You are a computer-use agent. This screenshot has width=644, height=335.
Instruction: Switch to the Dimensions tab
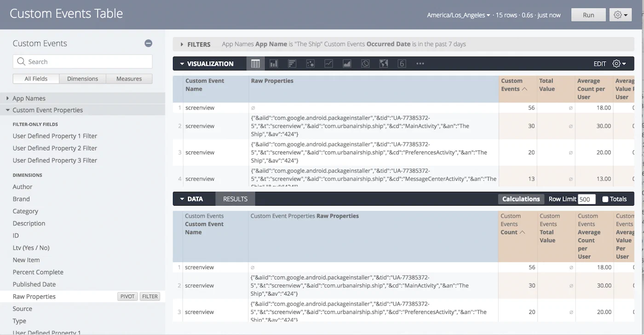[82, 78]
